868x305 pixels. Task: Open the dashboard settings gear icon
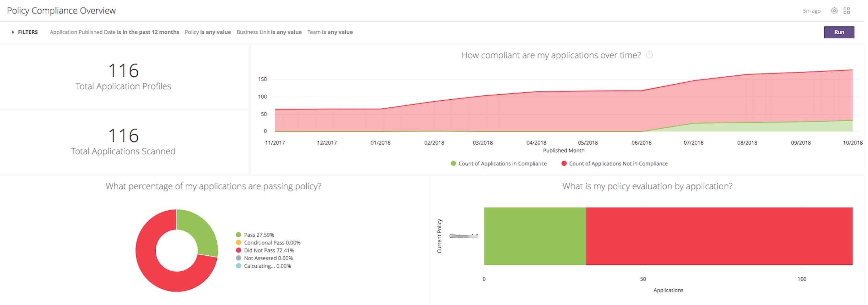click(835, 10)
